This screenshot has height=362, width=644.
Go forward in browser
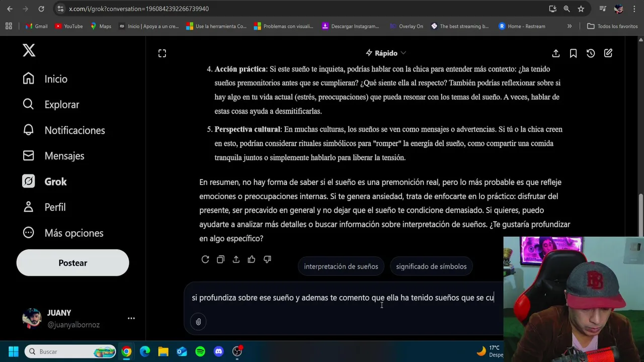click(25, 9)
